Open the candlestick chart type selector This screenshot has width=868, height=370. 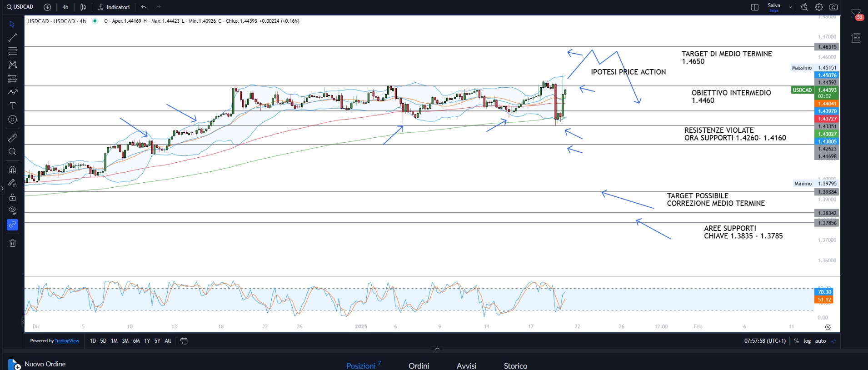click(83, 7)
